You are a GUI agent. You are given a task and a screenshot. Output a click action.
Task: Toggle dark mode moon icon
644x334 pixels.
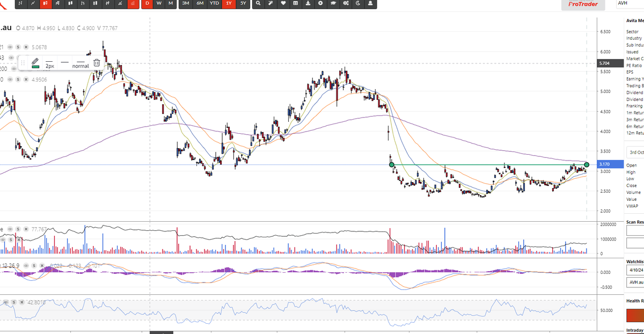point(357,3)
